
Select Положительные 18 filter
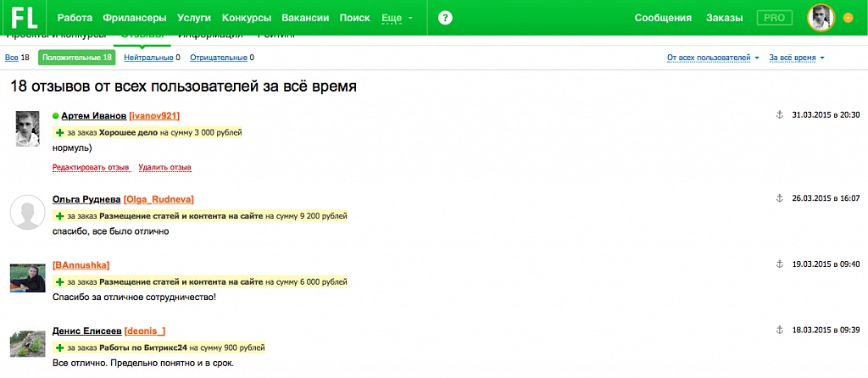[77, 57]
